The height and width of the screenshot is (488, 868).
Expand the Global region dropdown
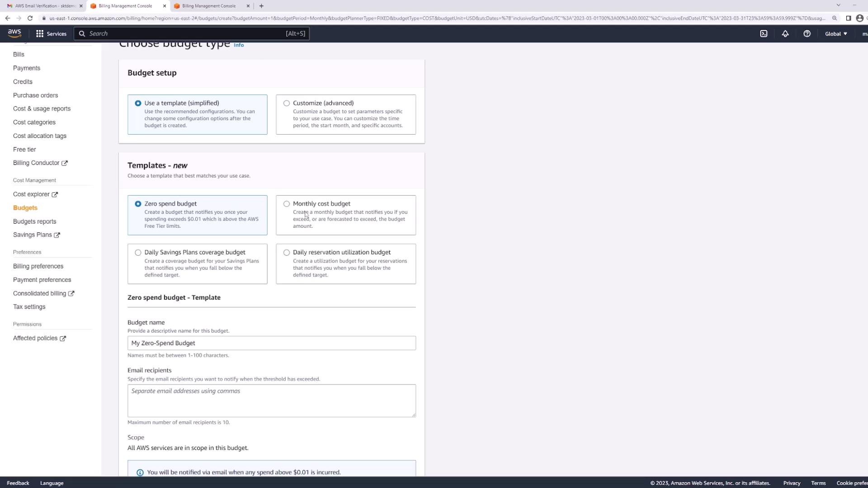[836, 33]
